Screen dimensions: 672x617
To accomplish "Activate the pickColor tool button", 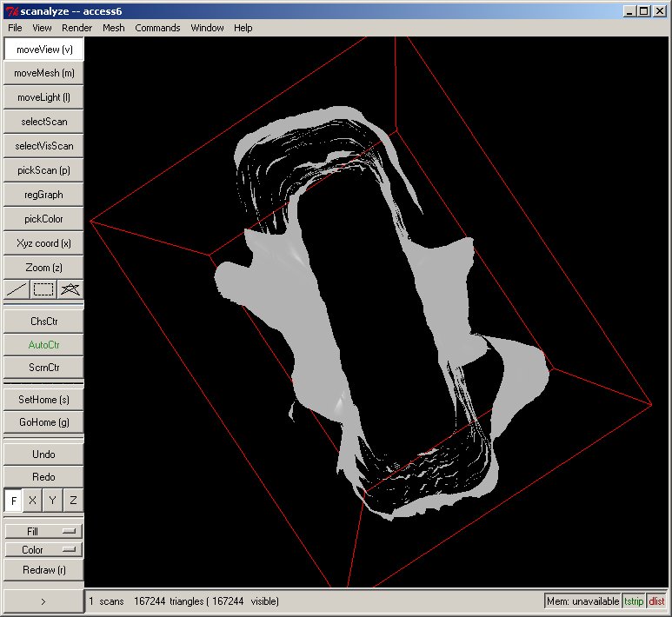I will tap(43, 219).
